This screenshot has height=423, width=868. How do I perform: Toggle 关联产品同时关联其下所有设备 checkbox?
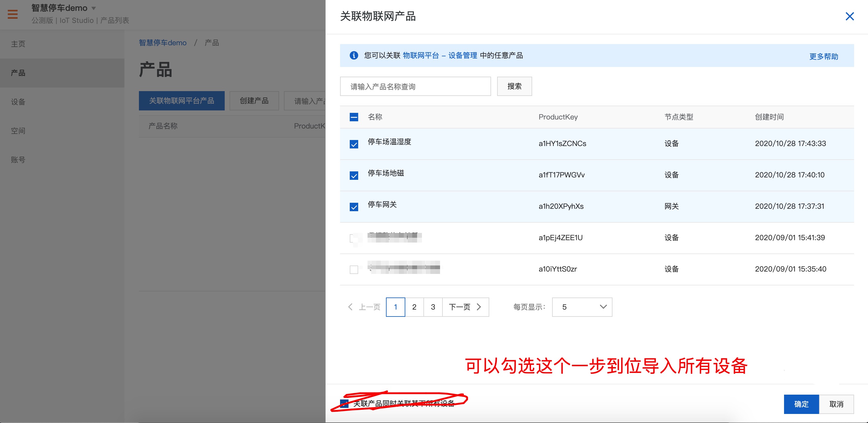[344, 403]
